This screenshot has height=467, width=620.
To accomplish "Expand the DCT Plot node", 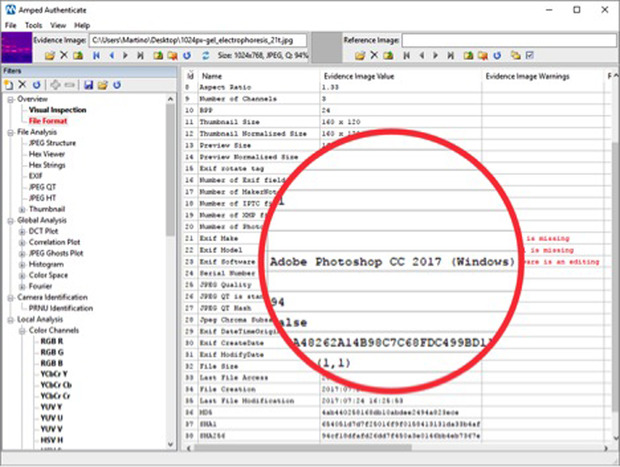I will [x=23, y=232].
